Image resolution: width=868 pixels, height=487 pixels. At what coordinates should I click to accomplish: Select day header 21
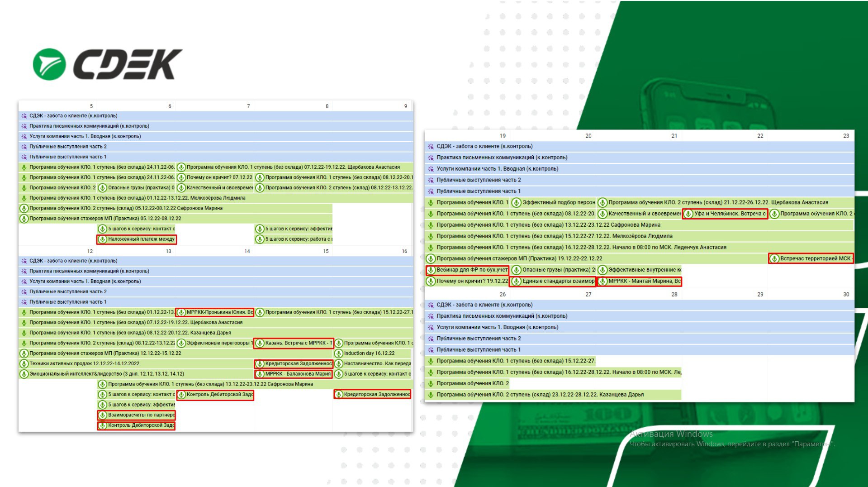(x=674, y=136)
